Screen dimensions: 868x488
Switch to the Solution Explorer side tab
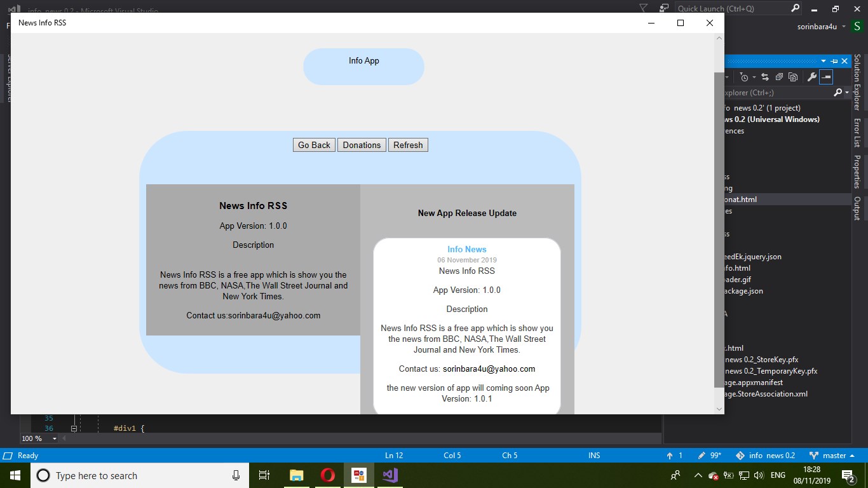pyautogui.click(x=857, y=82)
